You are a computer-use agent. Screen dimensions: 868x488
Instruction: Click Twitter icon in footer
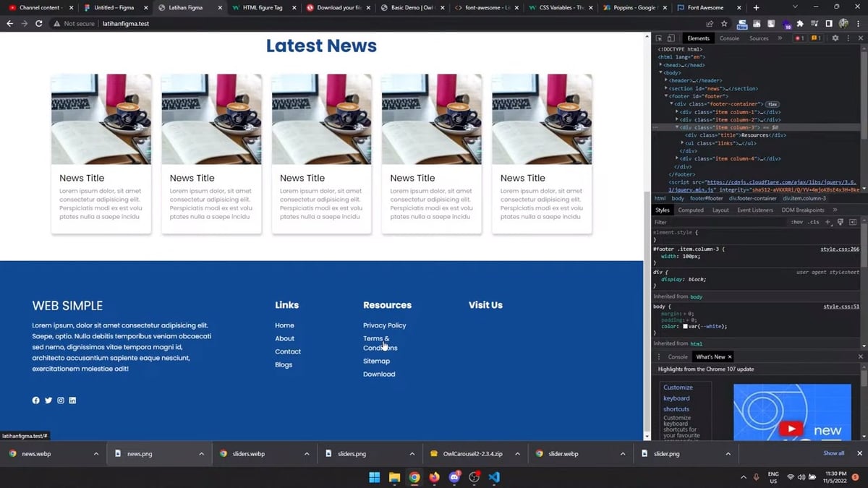[48, 401]
